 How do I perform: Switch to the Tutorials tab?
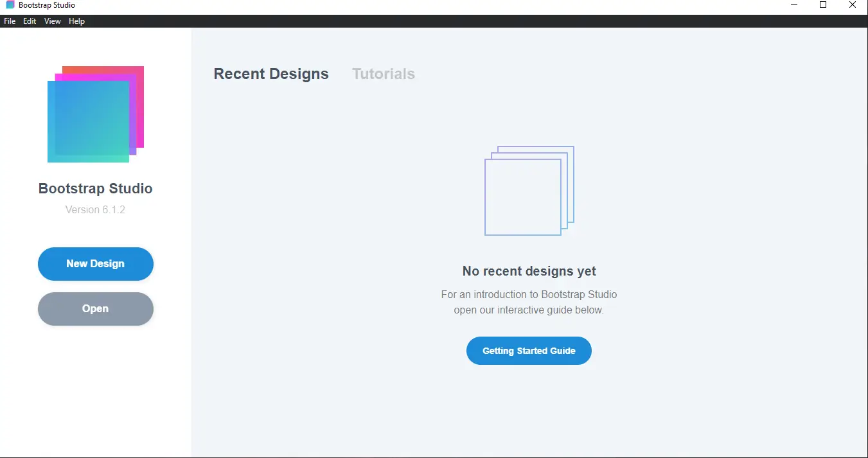click(384, 74)
